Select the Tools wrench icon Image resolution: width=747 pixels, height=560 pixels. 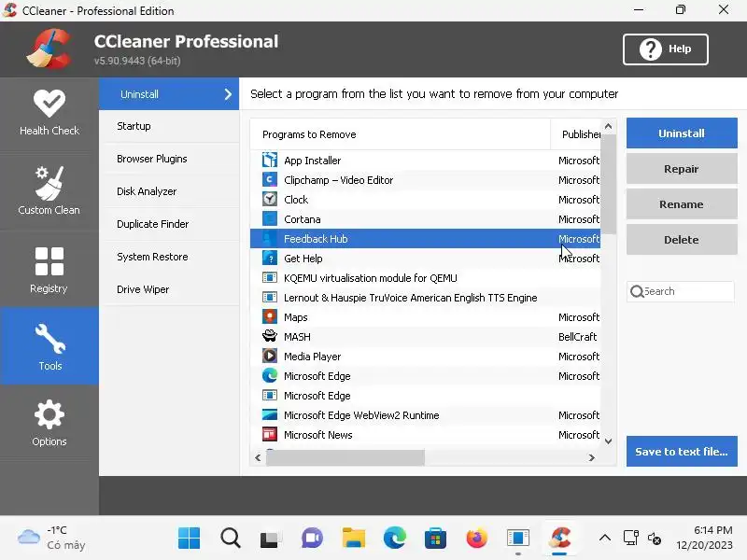click(x=50, y=339)
